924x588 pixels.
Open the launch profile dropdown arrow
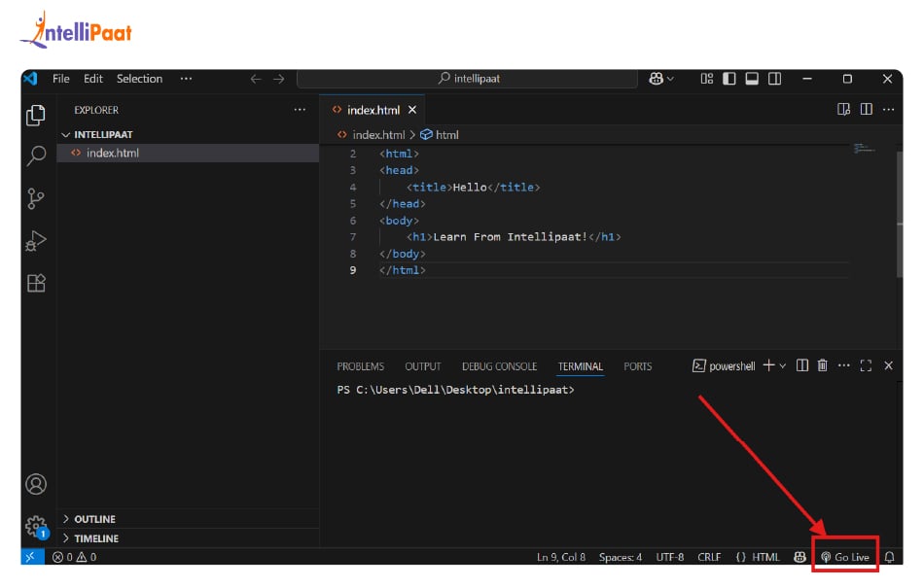(x=783, y=366)
